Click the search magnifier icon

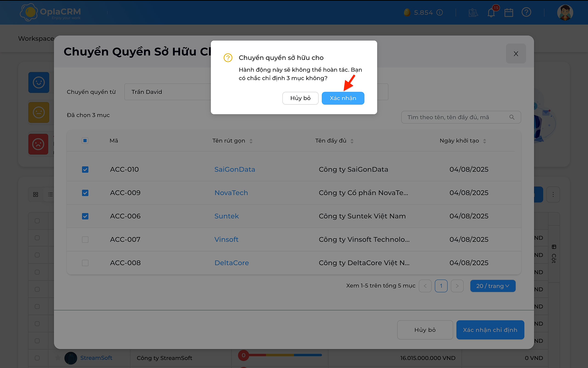pyautogui.click(x=512, y=117)
